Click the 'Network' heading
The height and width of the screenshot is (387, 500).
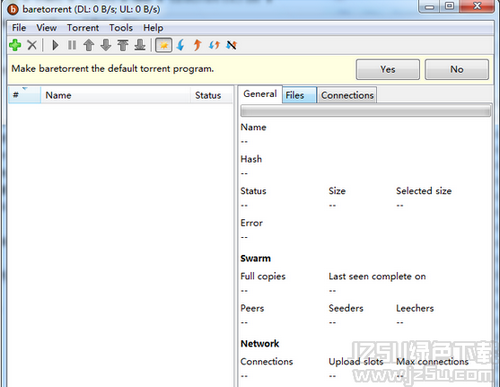point(260,344)
